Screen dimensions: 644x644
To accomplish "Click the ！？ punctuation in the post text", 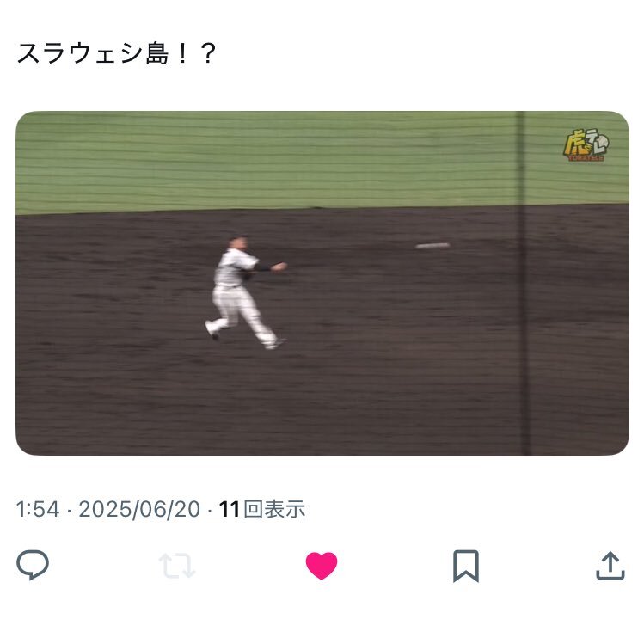I will pos(196,53).
